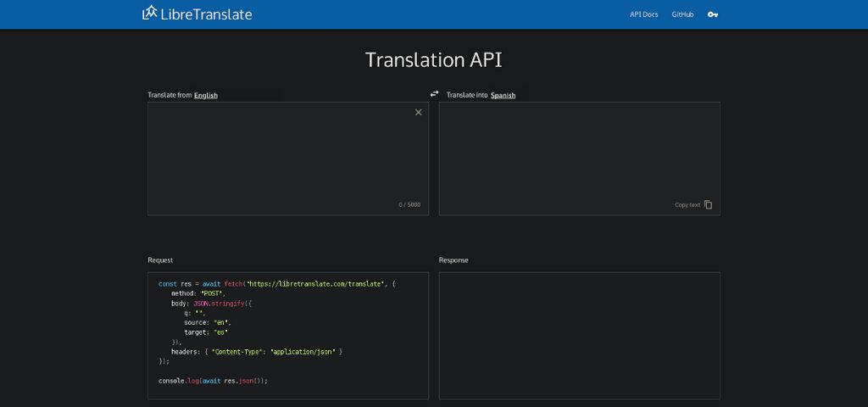Click the LibreTranslate brand name
The height and width of the screenshot is (407, 868).
(x=206, y=14)
